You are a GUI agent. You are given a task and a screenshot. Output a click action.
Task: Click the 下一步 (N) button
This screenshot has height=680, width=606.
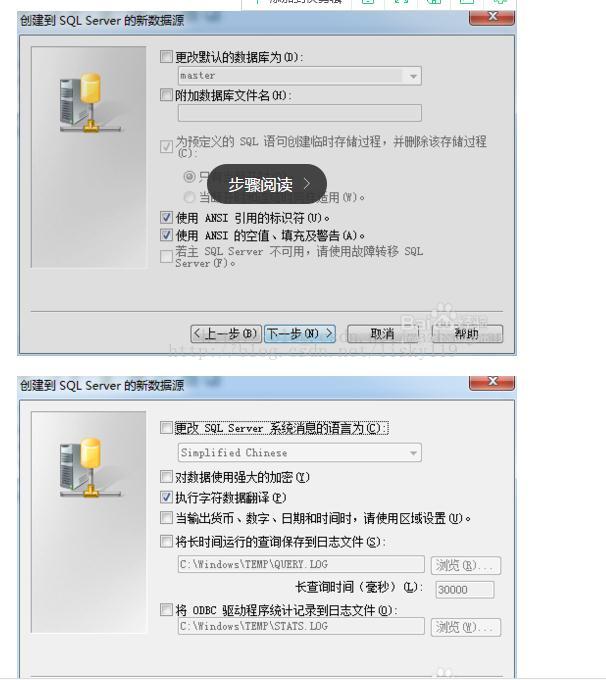click(x=300, y=333)
